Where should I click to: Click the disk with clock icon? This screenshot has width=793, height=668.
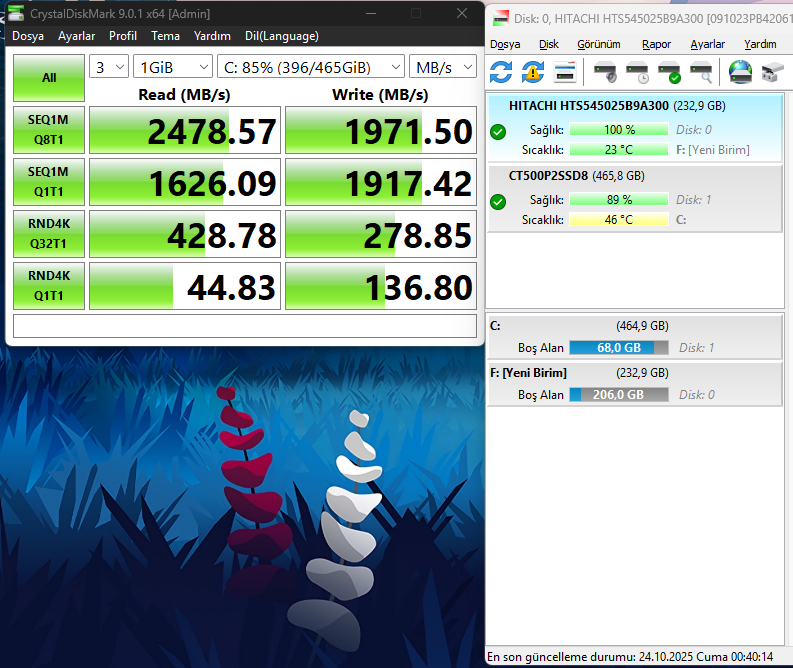[x=637, y=72]
